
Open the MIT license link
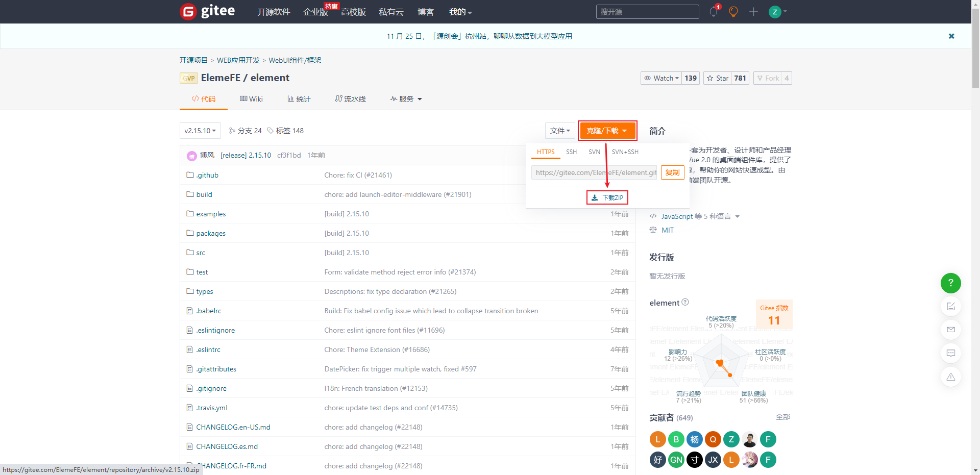(x=668, y=230)
